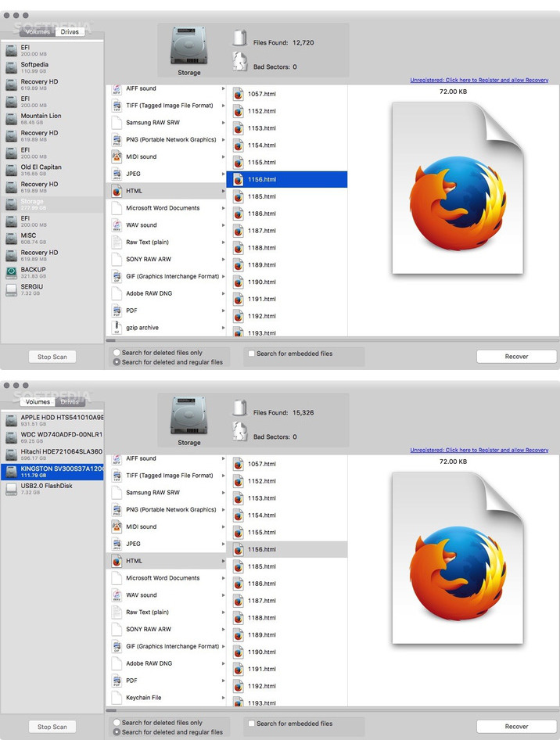Select WAV sound icon in top window

(x=117, y=225)
